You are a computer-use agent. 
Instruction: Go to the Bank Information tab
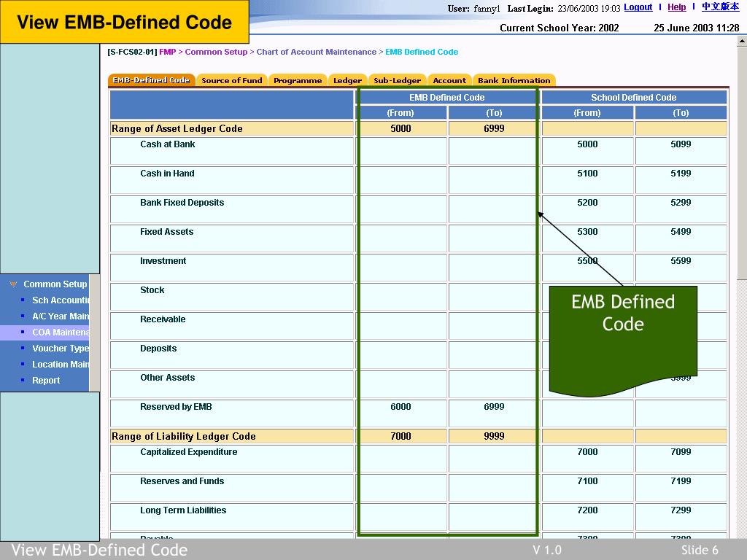(514, 81)
